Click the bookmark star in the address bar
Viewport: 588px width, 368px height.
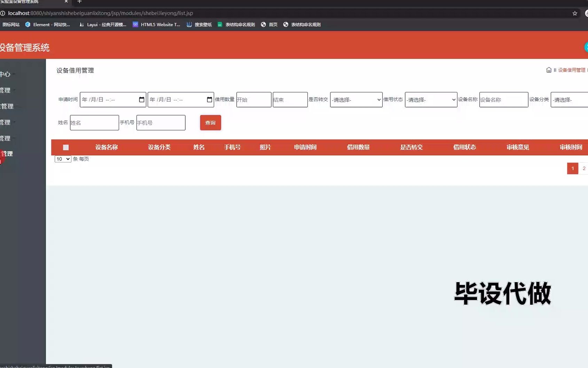(574, 13)
